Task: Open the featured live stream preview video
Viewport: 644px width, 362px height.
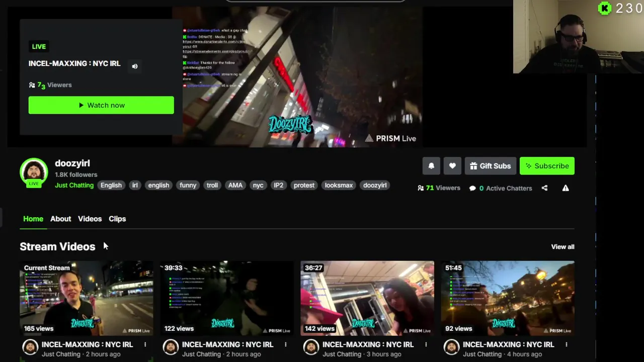Action: (297, 76)
